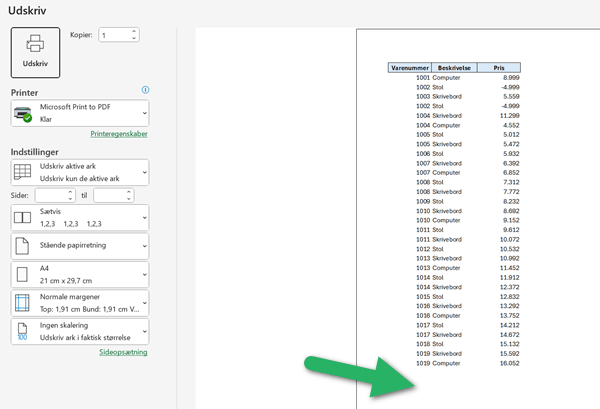This screenshot has height=409, width=600.
Task: Click the Microsoft Print to PDF printer icon
Action: [x=22, y=113]
